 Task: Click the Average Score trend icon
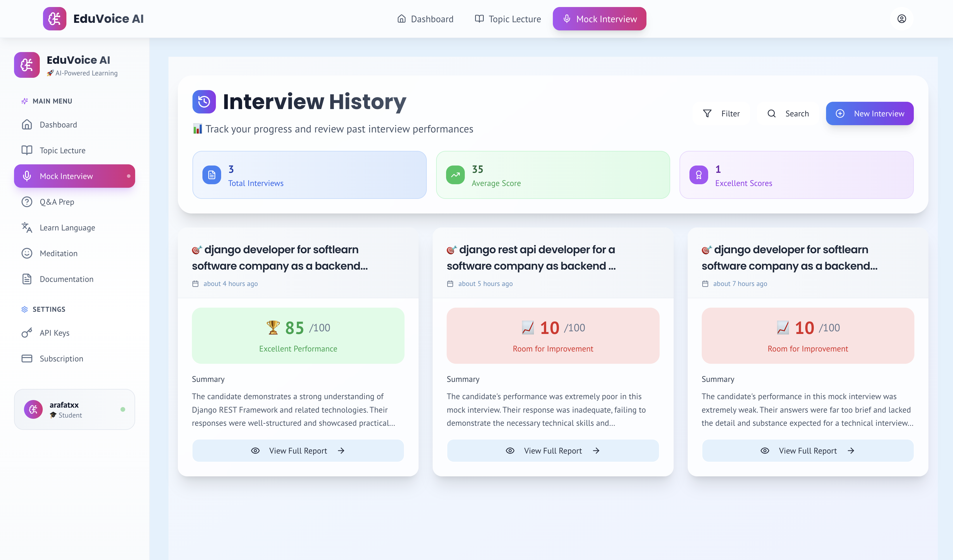click(455, 175)
